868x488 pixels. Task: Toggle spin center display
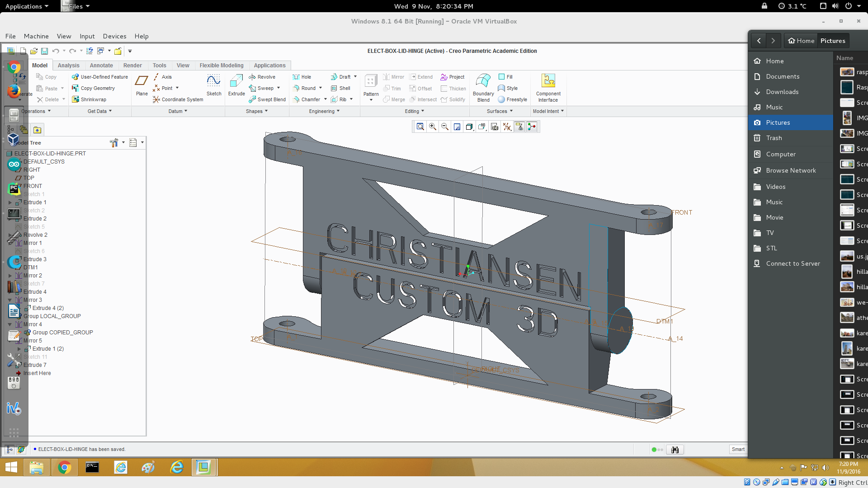[532, 127]
